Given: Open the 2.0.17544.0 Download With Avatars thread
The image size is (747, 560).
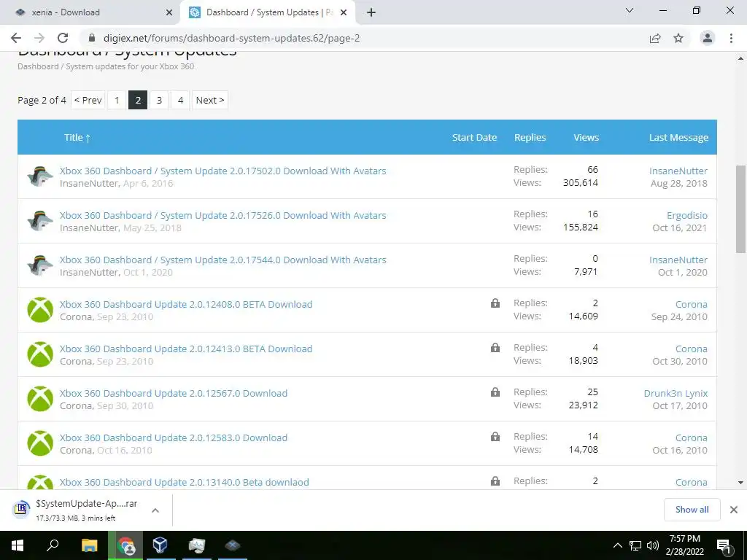Looking at the screenshot, I should click(x=222, y=260).
